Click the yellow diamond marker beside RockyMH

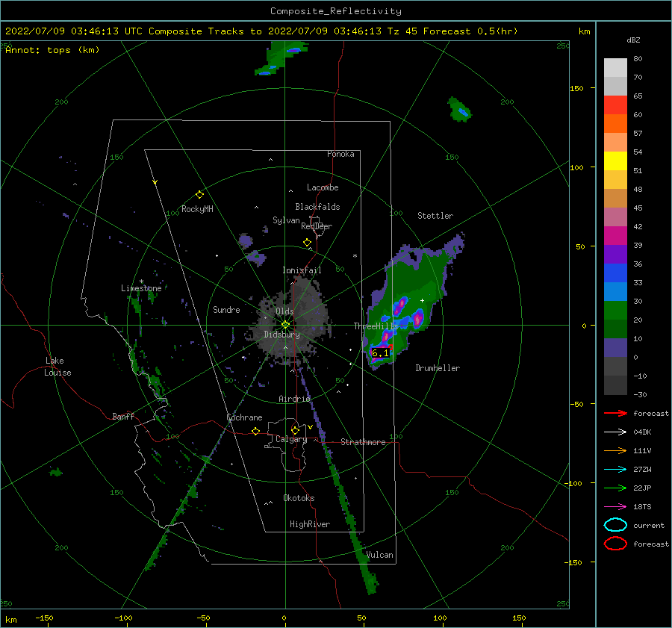(199, 195)
